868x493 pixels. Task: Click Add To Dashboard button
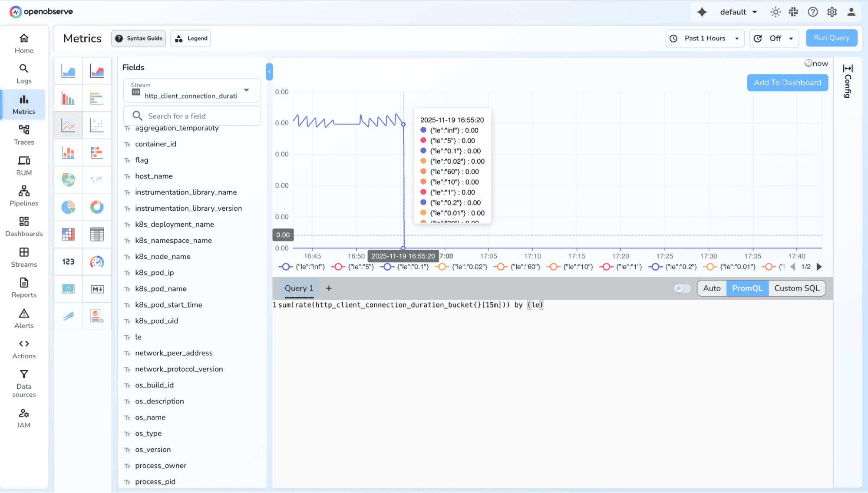click(x=787, y=83)
